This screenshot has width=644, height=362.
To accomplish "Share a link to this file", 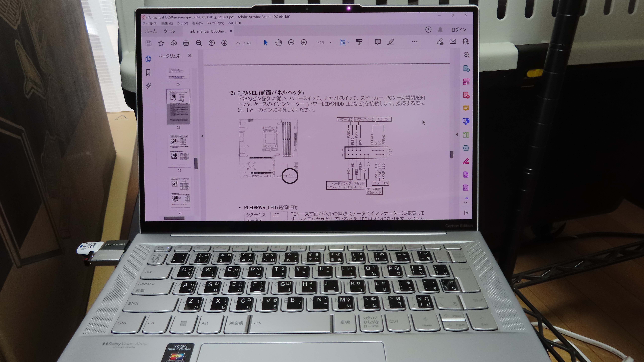I will click(x=440, y=42).
